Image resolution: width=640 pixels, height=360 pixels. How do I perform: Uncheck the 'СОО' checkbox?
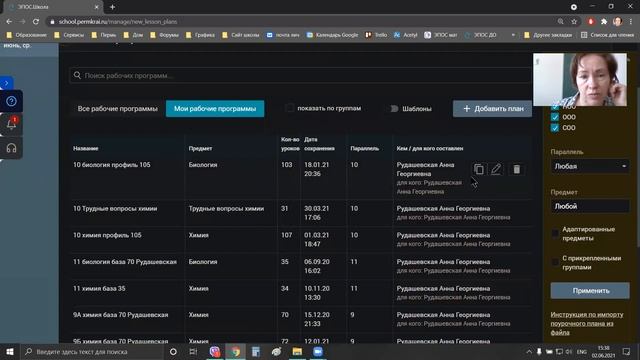click(x=555, y=128)
